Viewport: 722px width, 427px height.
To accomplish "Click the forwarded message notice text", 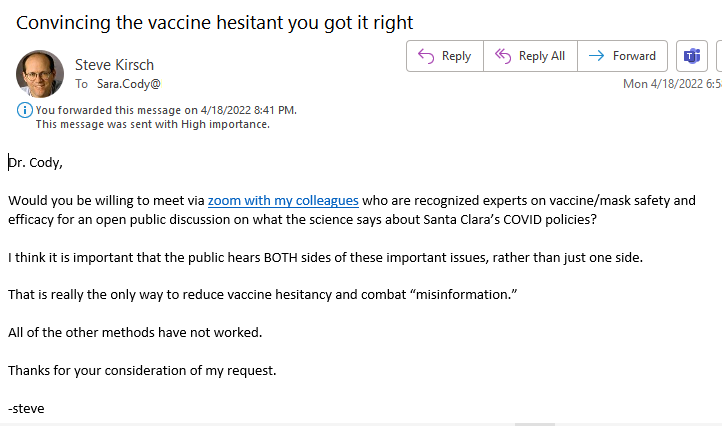I will [166, 110].
